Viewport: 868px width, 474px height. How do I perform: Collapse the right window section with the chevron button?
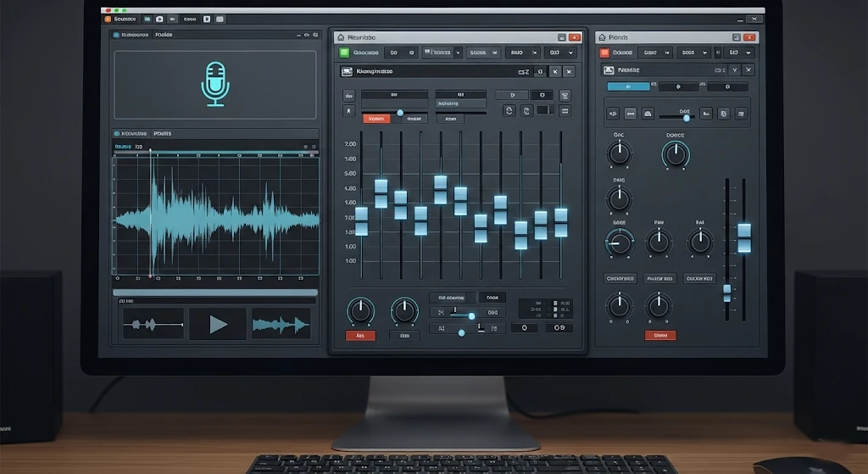pos(735,70)
